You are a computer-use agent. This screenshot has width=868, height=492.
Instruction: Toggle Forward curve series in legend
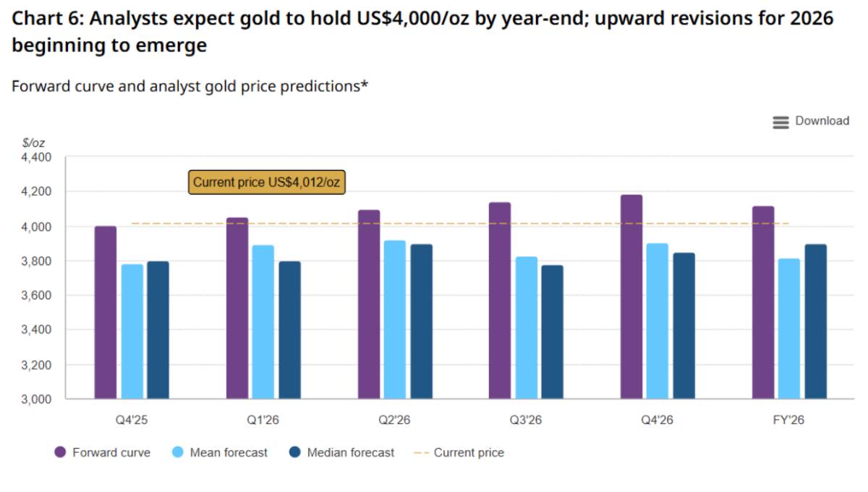(x=111, y=452)
